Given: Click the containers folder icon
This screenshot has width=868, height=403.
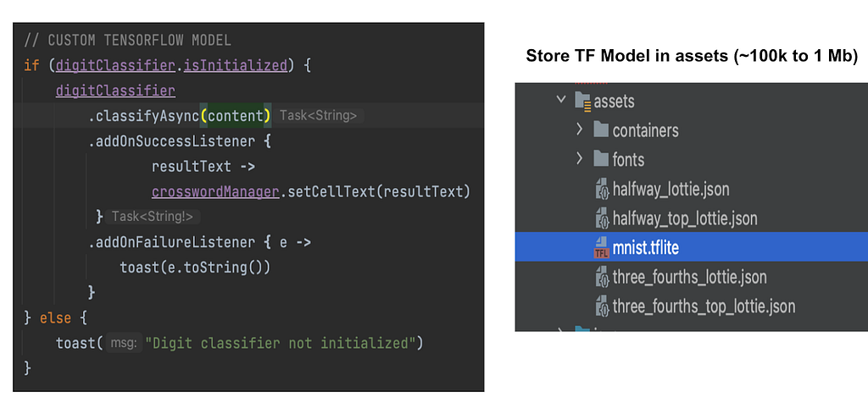Looking at the screenshot, I should point(601,130).
